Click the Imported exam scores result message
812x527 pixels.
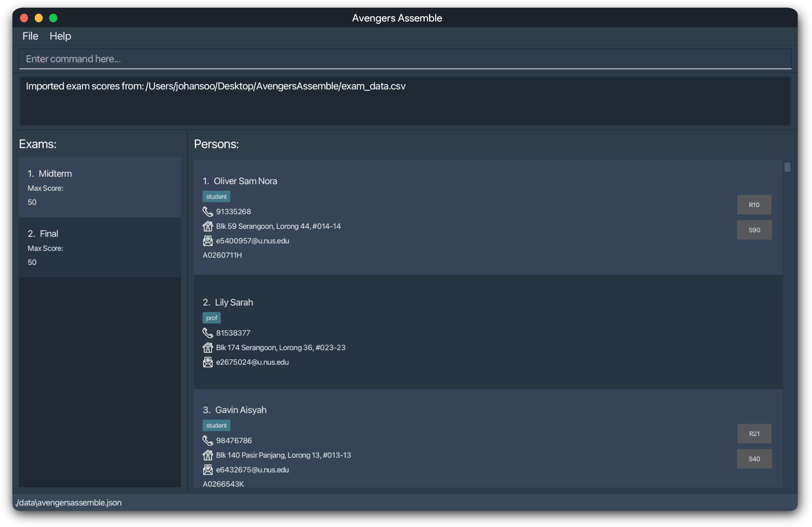(216, 86)
